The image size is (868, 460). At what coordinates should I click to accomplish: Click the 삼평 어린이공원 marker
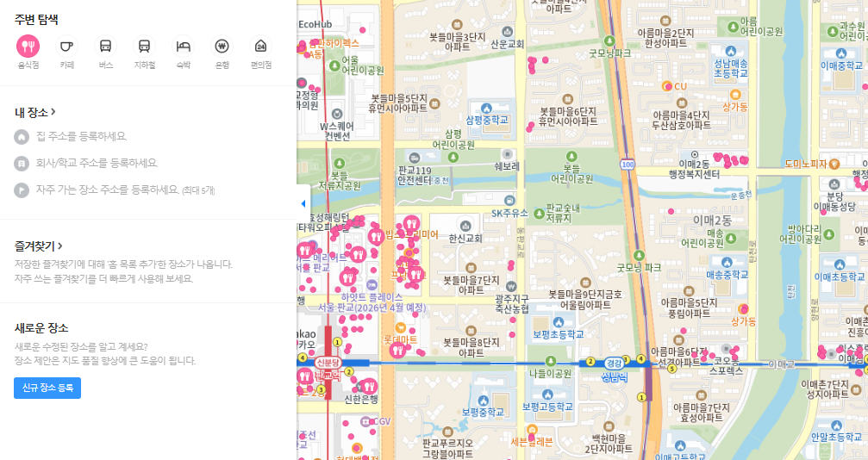pyautogui.click(x=453, y=157)
